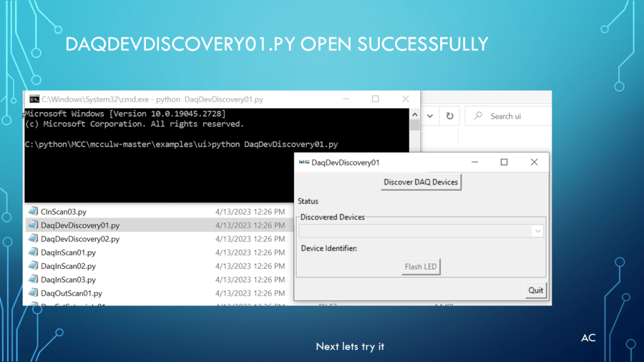Screen dimensions: 644x362
Task: Click the refresh icon in File Explorer
Action: coord(450,116)
